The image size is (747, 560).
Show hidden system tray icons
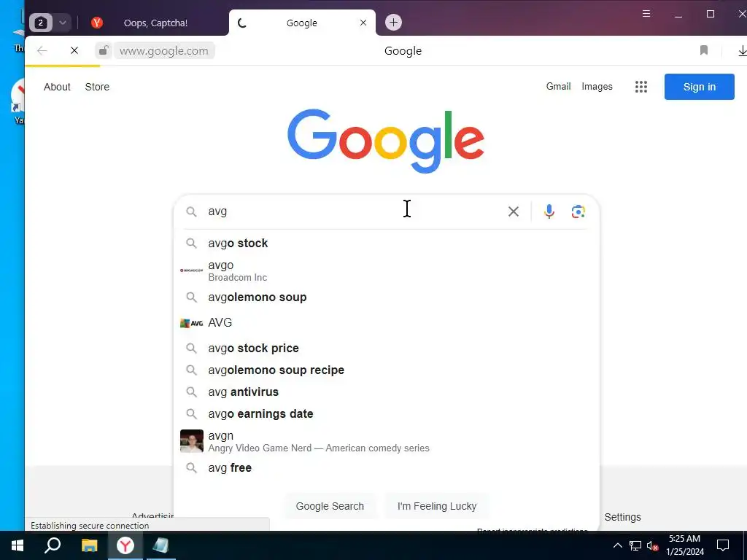pos(617,545)
